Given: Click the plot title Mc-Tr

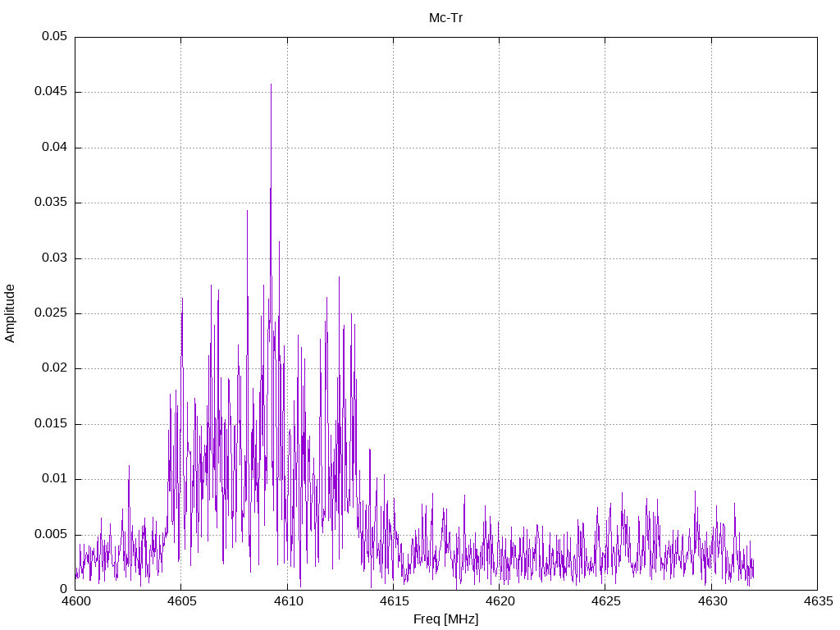Looking at the screenshot, I should coord(445,17).
